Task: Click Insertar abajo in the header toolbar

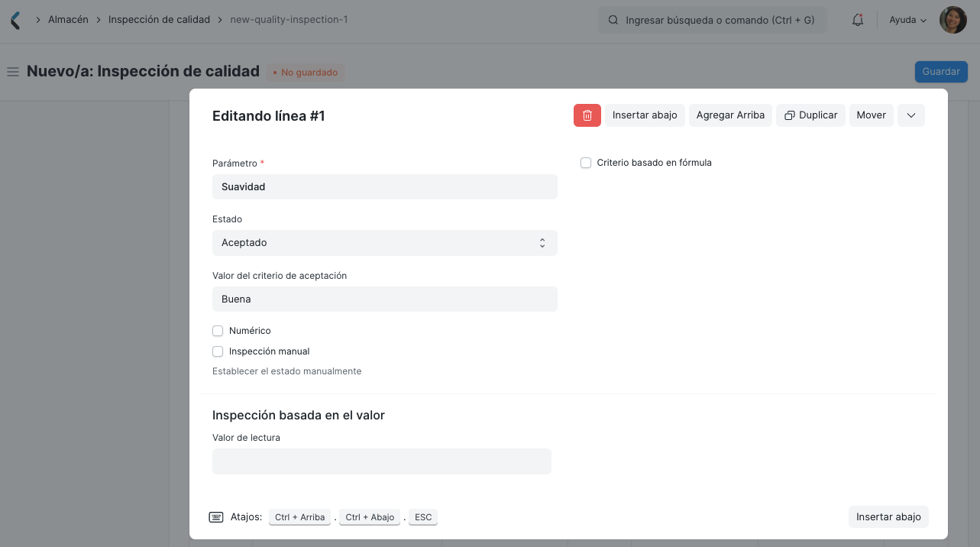Action: (645, 115)
